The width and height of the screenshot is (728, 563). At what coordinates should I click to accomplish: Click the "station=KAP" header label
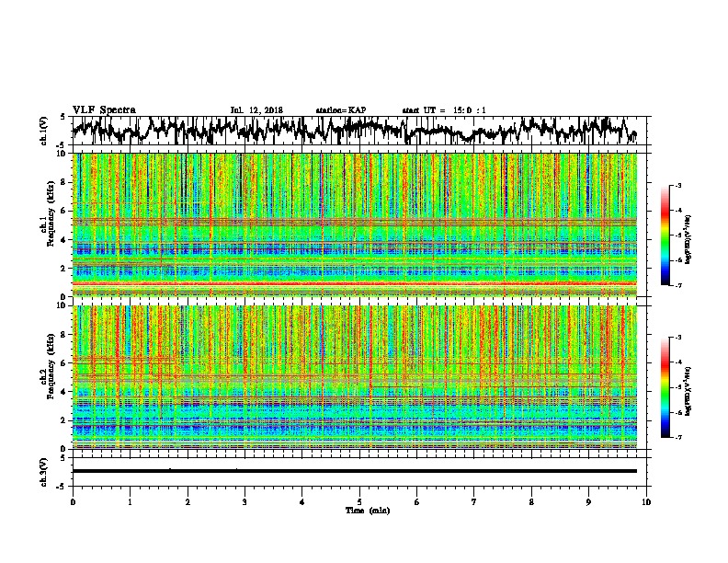pos(341,110)
